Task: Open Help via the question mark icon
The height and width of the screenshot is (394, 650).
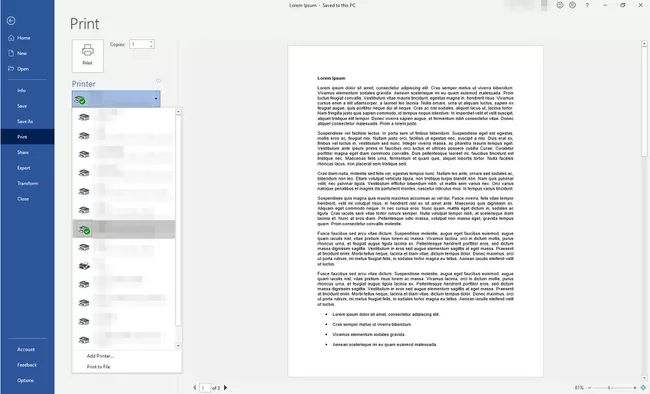Action: pyautogui.click(x=587, y=5)
